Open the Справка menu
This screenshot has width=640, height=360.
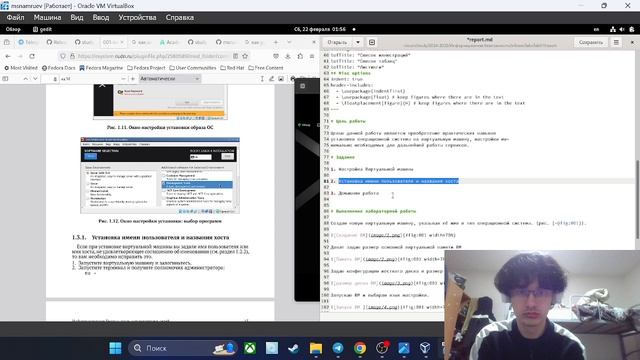pyautogui.click(x=180, y=18)
